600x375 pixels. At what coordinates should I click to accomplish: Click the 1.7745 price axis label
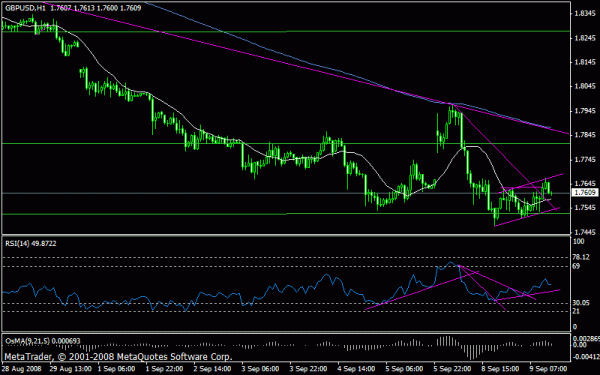click(585, 160)
